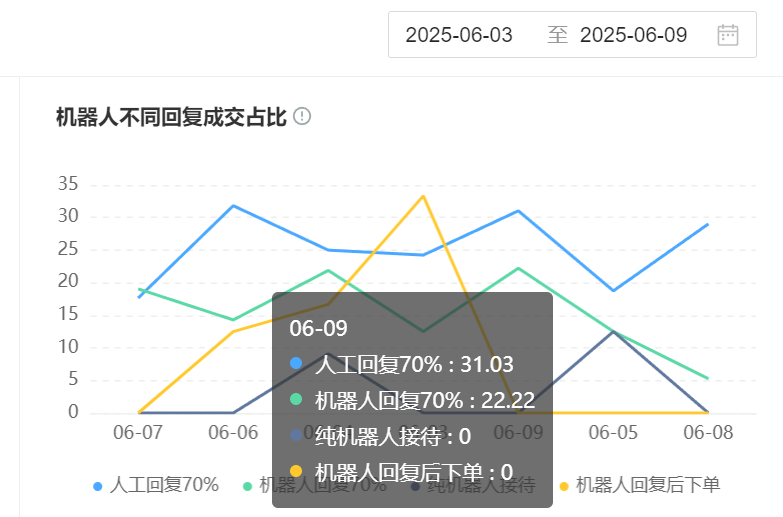The width and height of the screenshot is (783, 517).
Task: Click the info icon beside 机器人不同回复成交占比
Action: (302, 116)
